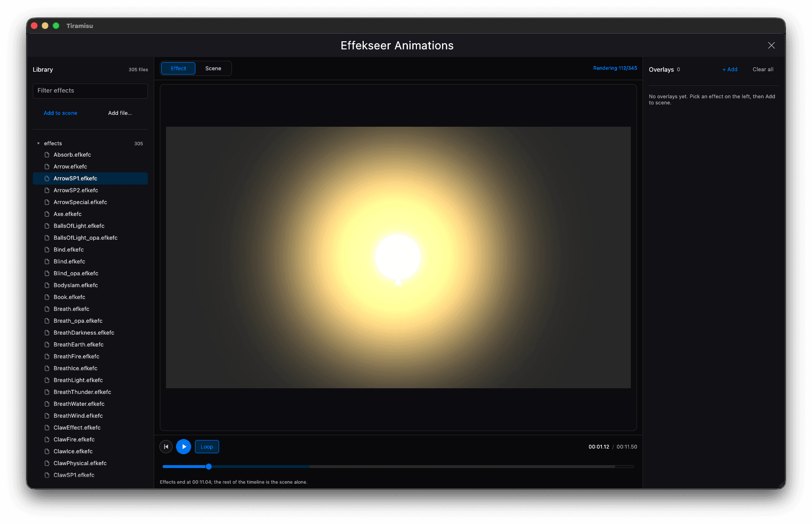Focus the Filter effects input field
This screenshot has width=812, height=524.
(90, 91)
